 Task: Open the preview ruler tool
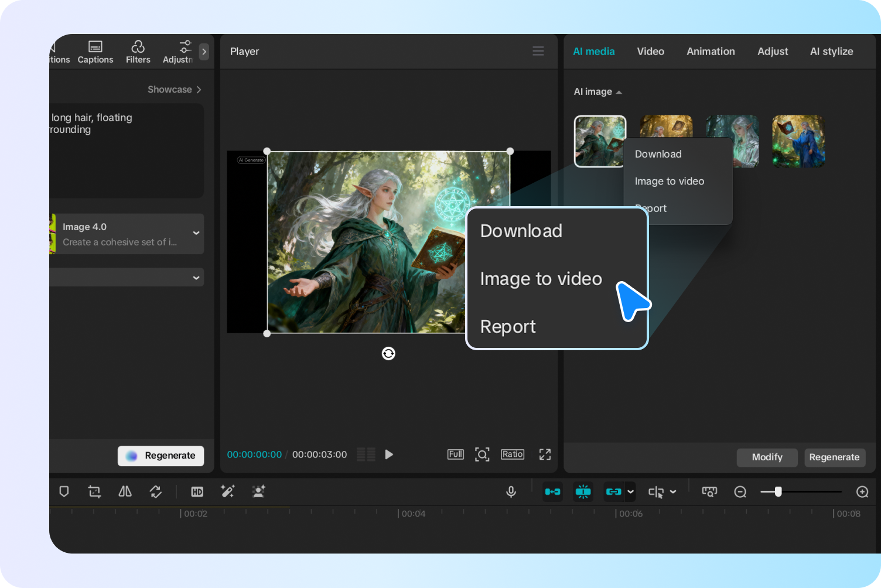(x=709, y=491)
